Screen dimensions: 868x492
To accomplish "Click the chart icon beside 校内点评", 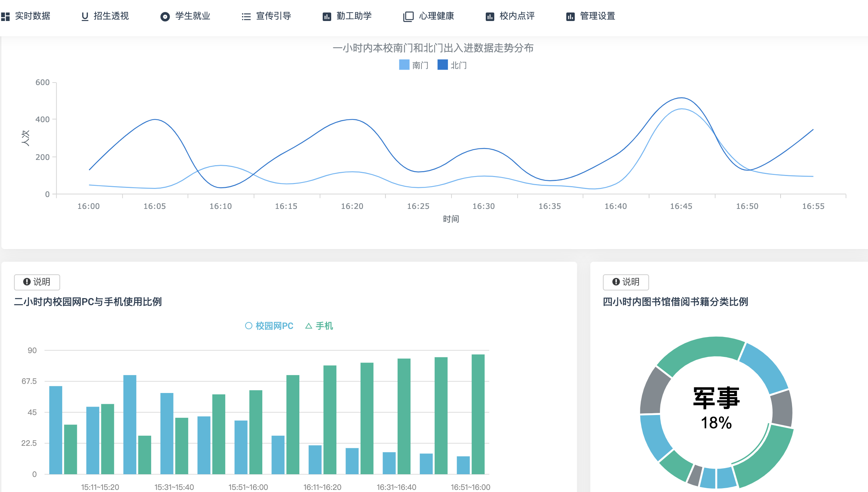I will tap(490, 16).
